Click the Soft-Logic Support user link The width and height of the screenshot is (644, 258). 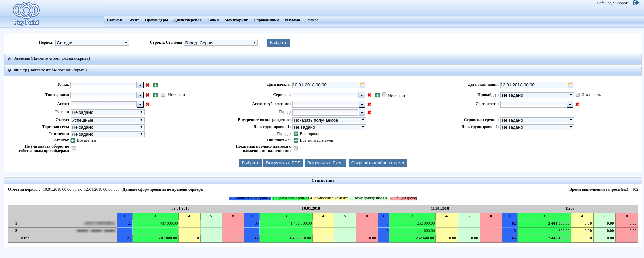(612, 3)
